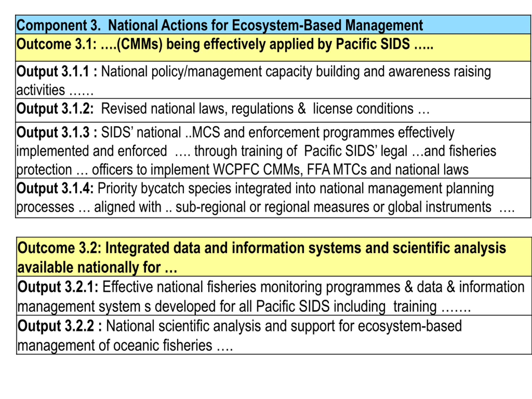This screenshot has height=399, width=532.
Task: Click the Output 3.2.2 national scientific analysis row
Action: tap(274, 335)
